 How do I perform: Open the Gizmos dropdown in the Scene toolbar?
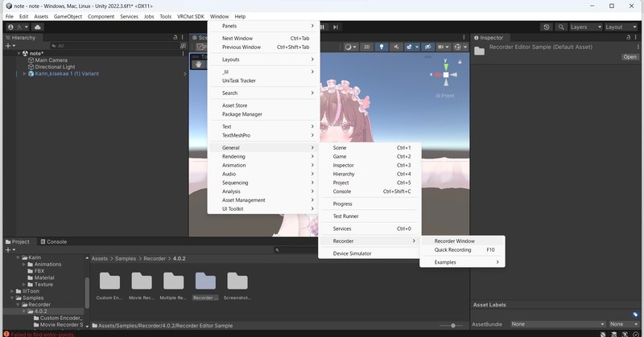tap(465, 47)
